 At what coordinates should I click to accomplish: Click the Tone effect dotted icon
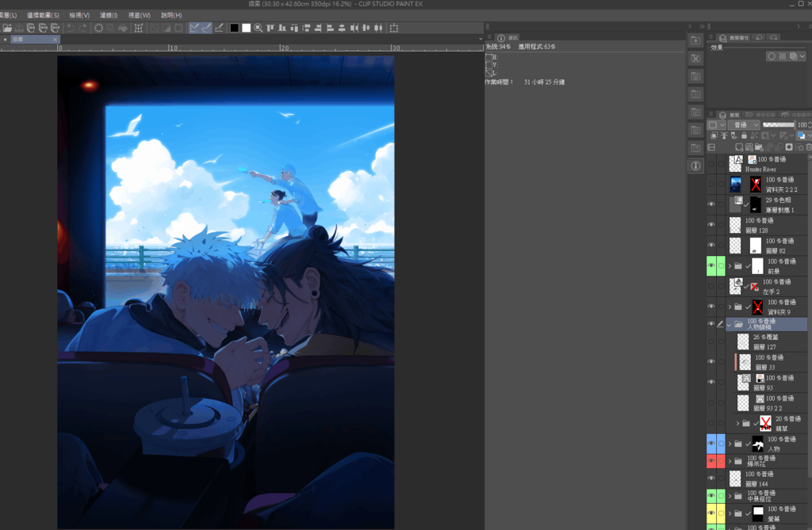click(x=783, y=56)
